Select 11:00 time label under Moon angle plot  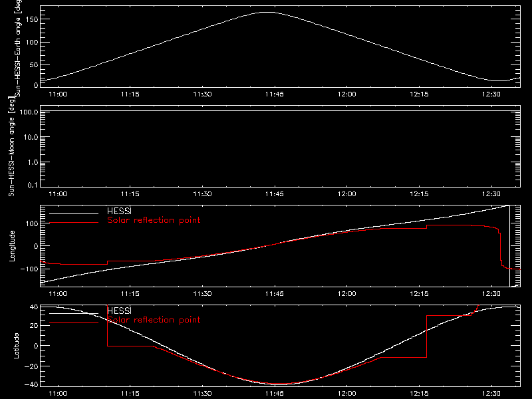point(58,194)
